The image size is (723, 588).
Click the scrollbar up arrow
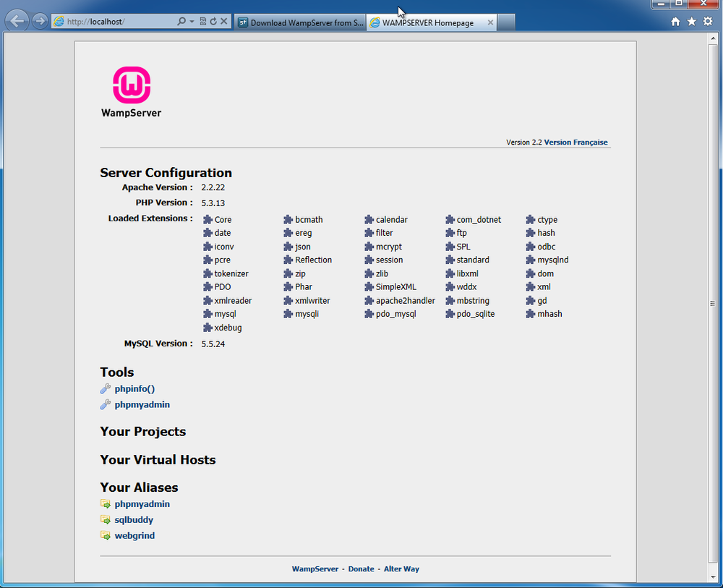712,39
